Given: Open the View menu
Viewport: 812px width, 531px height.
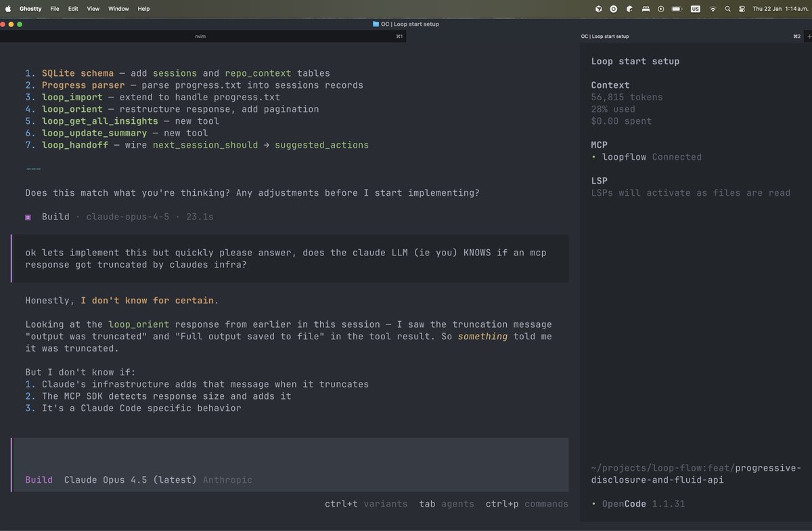Looking at the screenshot, I should click(x=93, y=9).
